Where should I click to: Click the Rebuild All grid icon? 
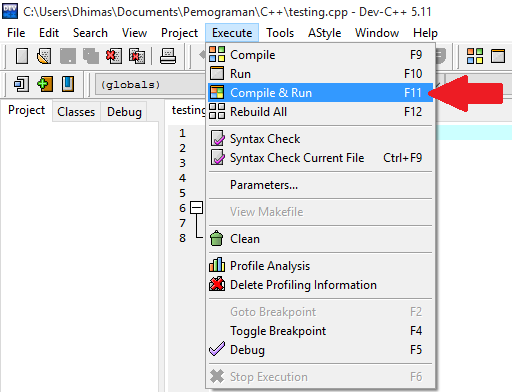pyautogui.click(x=217, y=111)
